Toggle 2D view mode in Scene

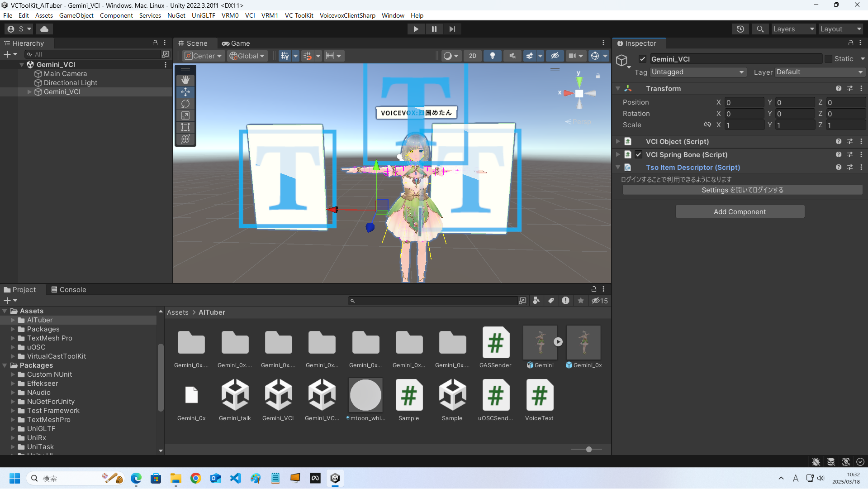tap(472, 56)
